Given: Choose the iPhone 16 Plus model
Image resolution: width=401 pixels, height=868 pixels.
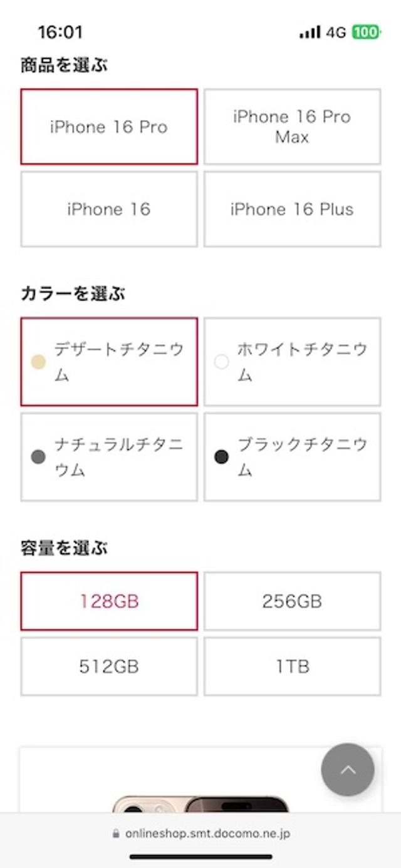Looking at the screenshot, I should point(292,209).
